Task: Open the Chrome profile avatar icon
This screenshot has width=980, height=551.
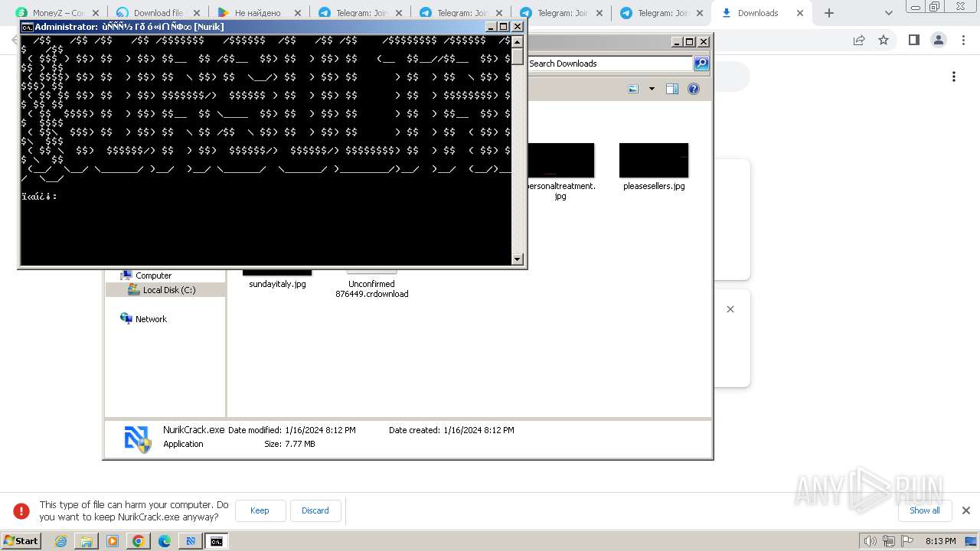Action: tap(939, 40)
